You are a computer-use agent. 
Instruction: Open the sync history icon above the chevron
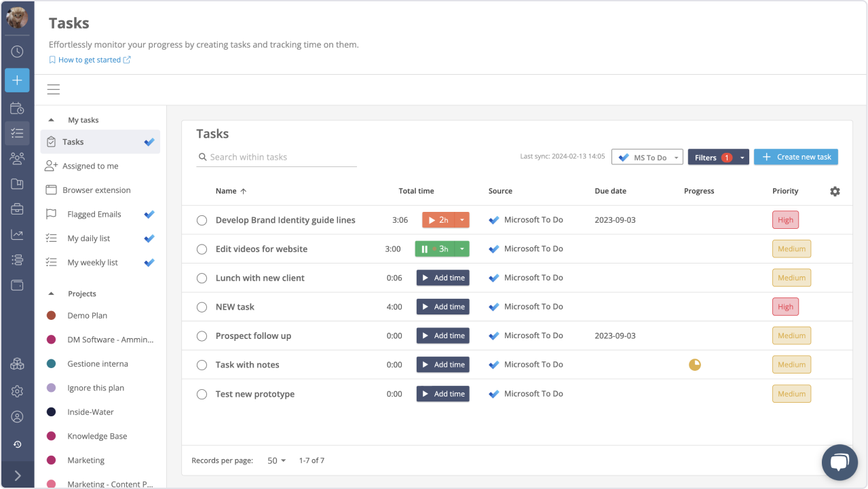click(x=17, y=444)
